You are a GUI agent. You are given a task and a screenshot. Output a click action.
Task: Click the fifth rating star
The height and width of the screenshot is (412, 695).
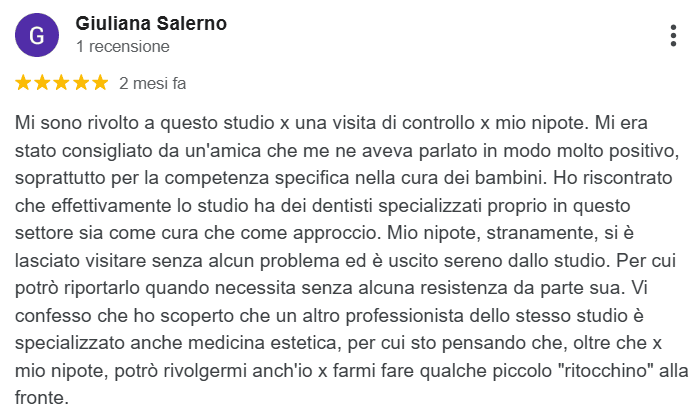pos(99,83)
